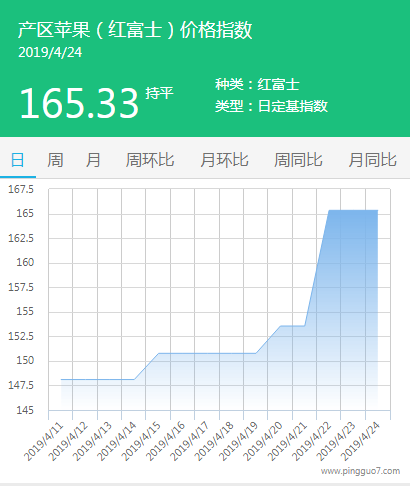Switch to the 月 (monthly) tab
The height and width of the screenshot is (486, 410).
93,160
